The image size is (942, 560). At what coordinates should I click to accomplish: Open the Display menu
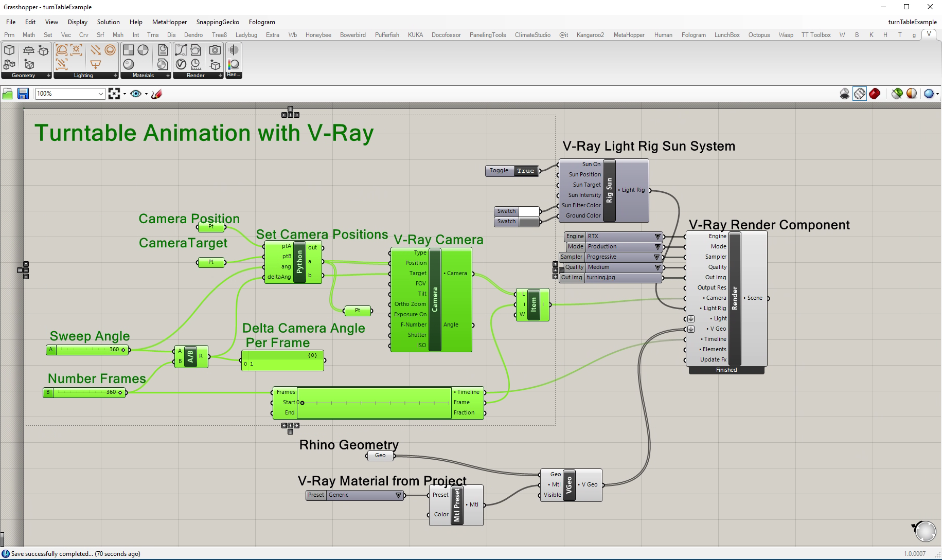(x=78, y=22)
